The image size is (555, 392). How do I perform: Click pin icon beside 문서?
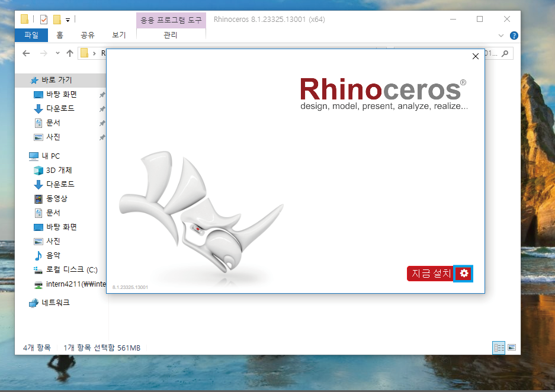click(102, 123)
